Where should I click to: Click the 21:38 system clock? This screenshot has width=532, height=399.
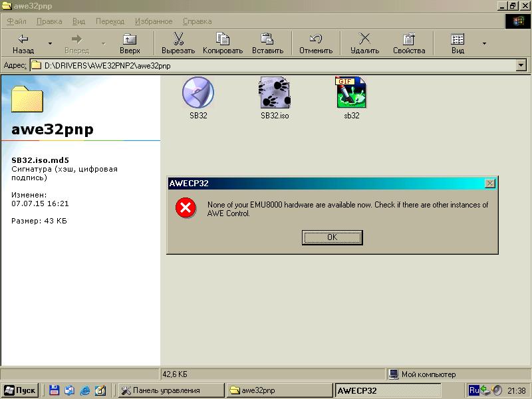(516, 391)
